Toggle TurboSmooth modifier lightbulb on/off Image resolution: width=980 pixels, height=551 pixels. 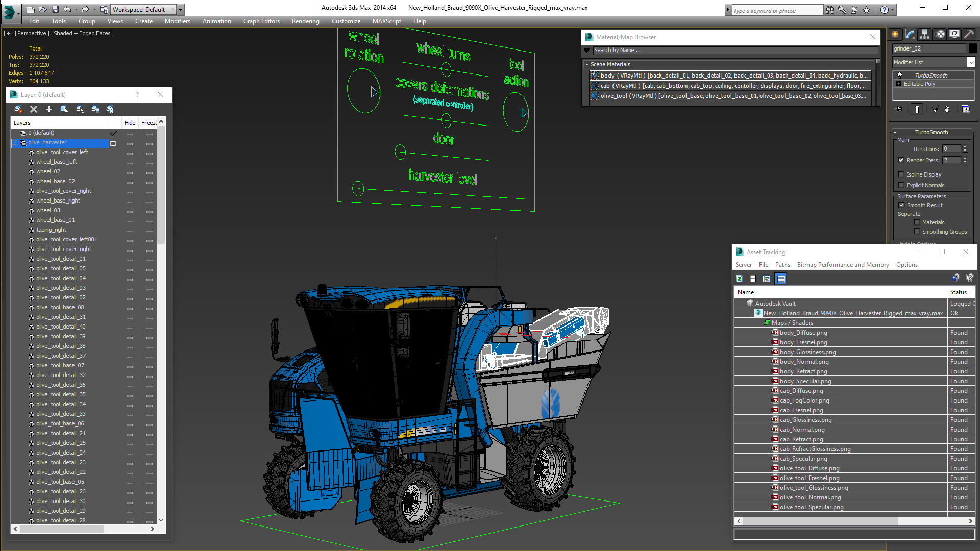coord(900,76)
